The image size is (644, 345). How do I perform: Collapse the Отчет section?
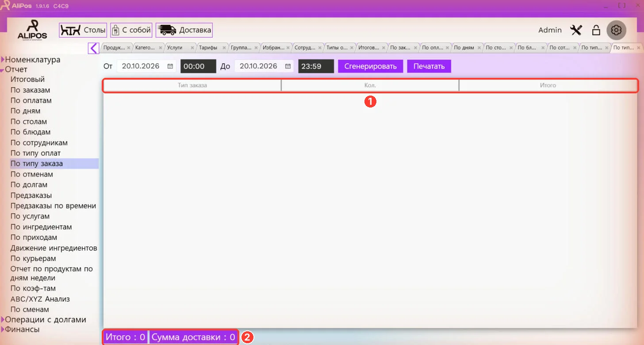point(3,70)
